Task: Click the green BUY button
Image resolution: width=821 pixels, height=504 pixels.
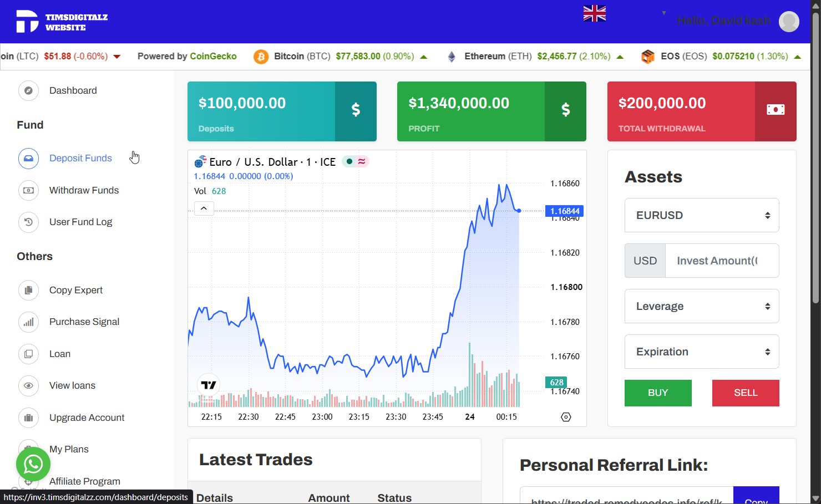Action: click(x=658, y=393)
